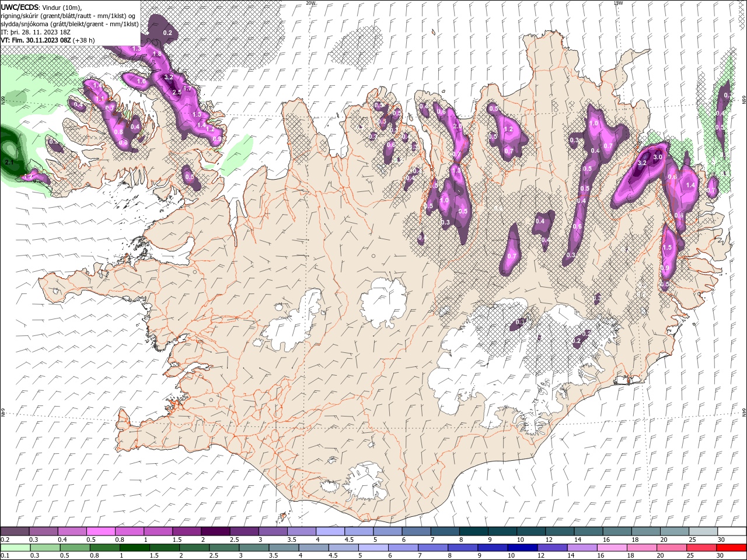
Task: Choose the pale periwinkle 4 swatch in top legend row
Action: coord(330,531)
